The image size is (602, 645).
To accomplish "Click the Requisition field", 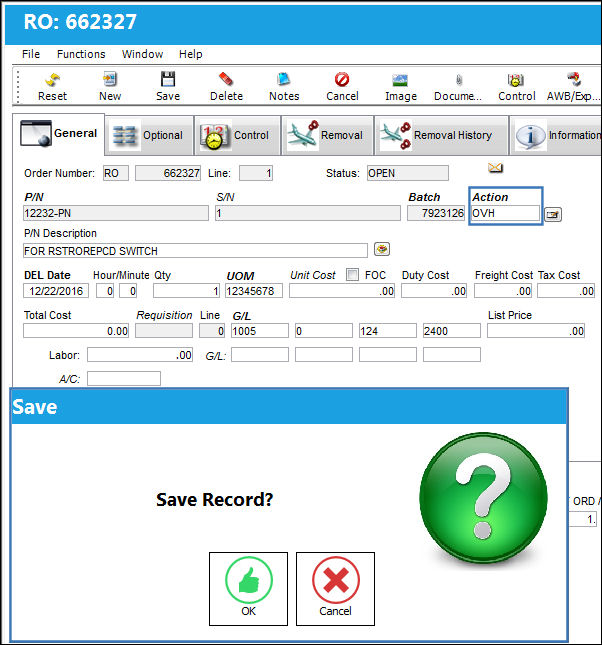I will 164,331.
